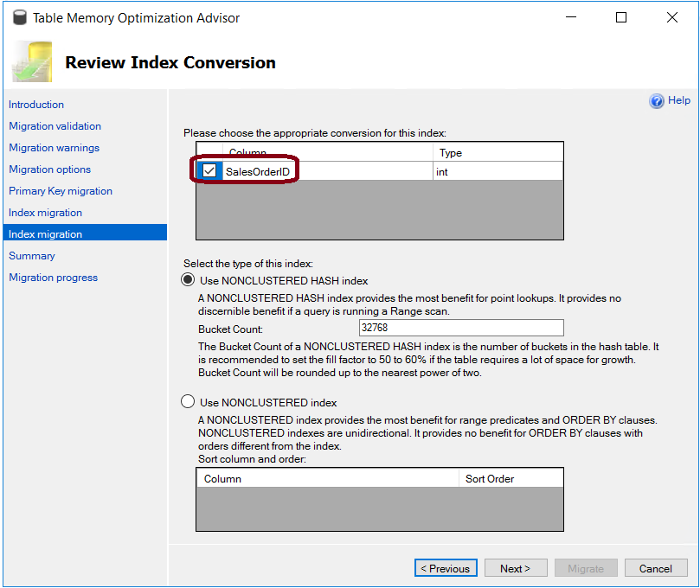Select the SalesOrderID cell text
700x588 pixels.
(258, 172)
